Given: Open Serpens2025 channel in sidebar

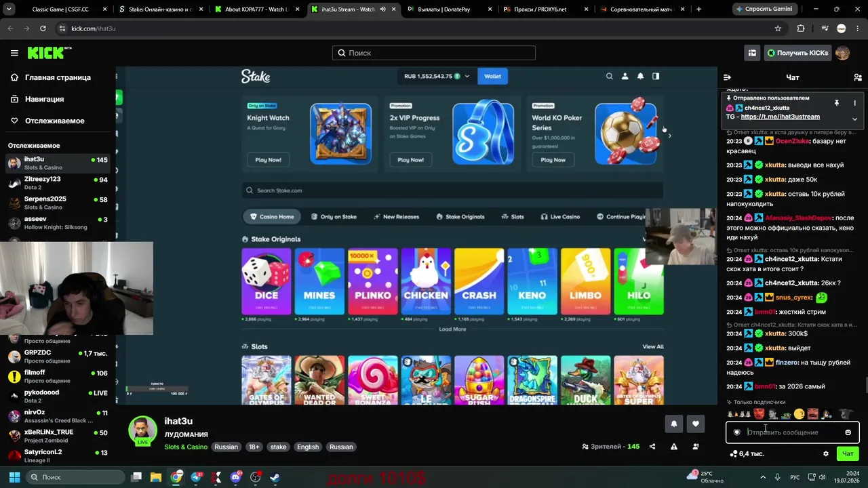Looking at the screenshot, I should 58,203.
